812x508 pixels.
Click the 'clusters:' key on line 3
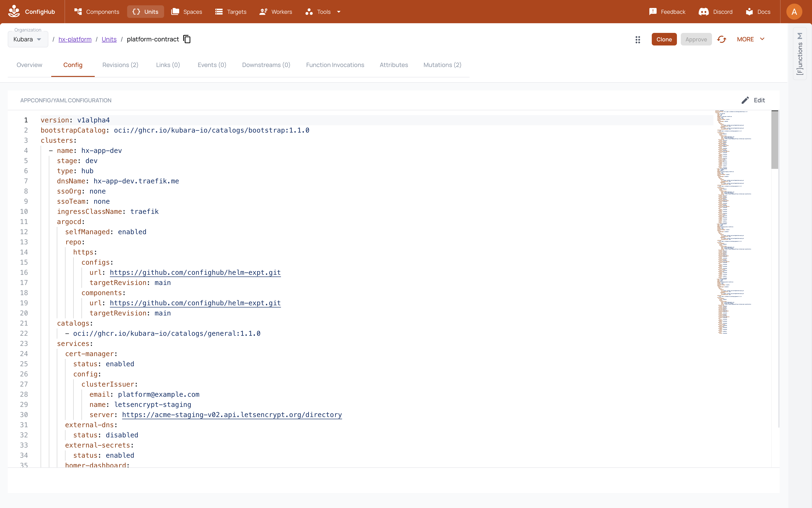point(59,141)
